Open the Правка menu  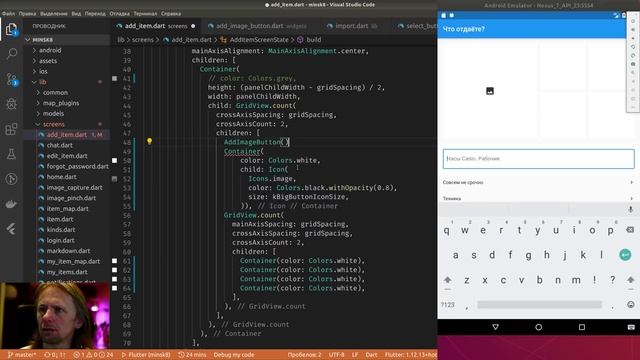tap(27, 13)
